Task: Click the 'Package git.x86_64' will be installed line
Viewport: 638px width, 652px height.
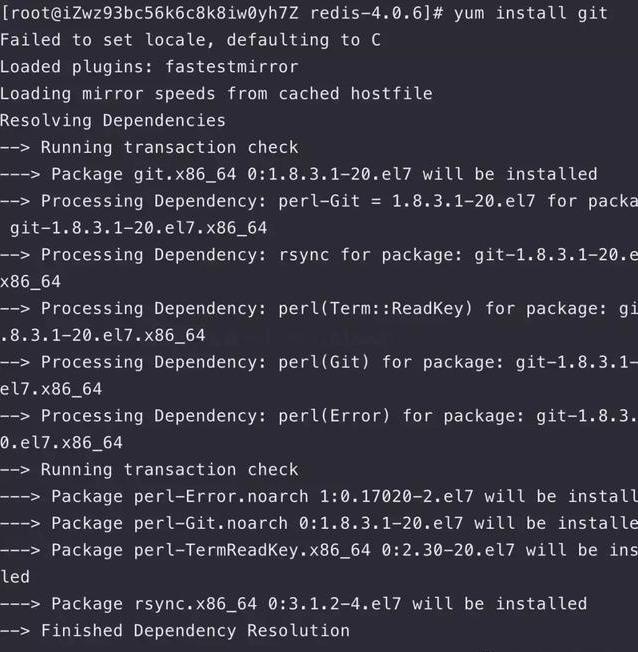Action: point(324,174)
